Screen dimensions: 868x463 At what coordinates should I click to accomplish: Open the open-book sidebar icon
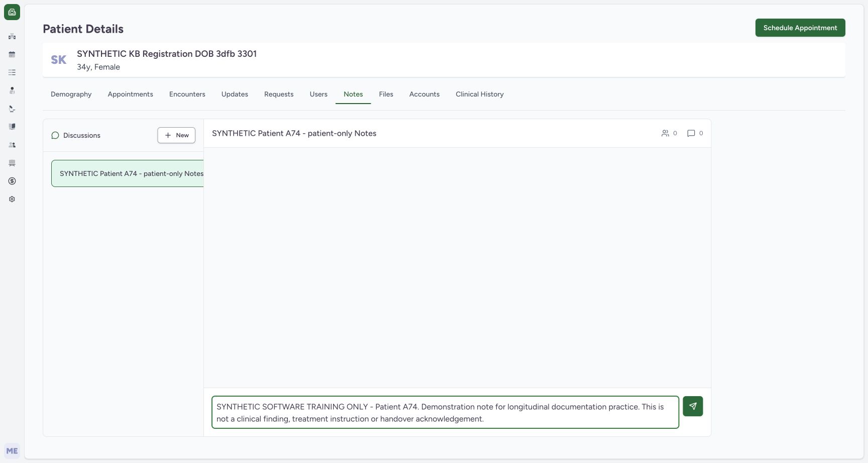[12, 127]
